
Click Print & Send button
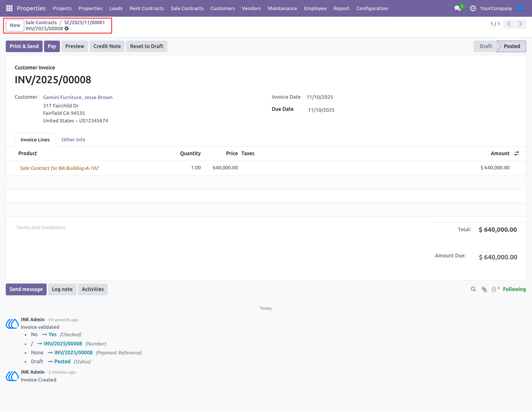(24, 46)
